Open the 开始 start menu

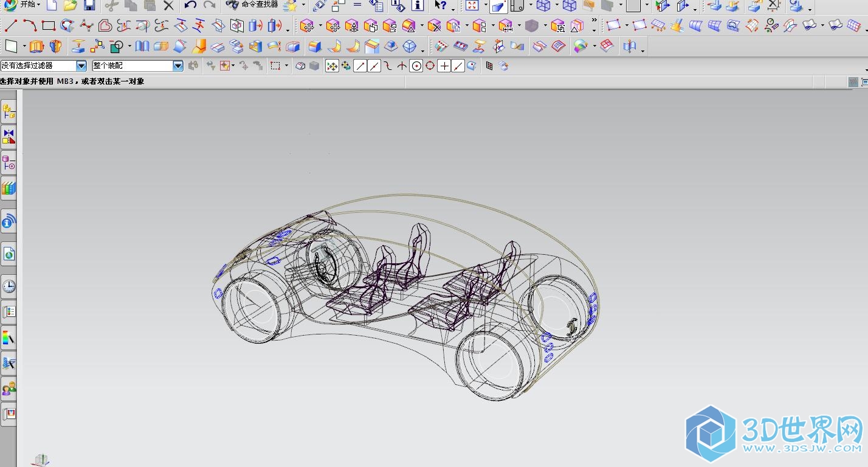(x=30, y=5)
